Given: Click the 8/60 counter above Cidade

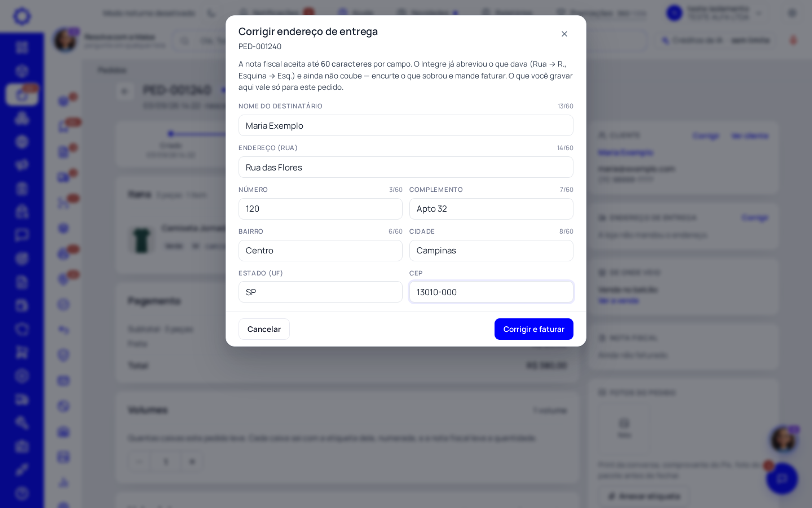Looking at the screenshot, I should [566, 231].
